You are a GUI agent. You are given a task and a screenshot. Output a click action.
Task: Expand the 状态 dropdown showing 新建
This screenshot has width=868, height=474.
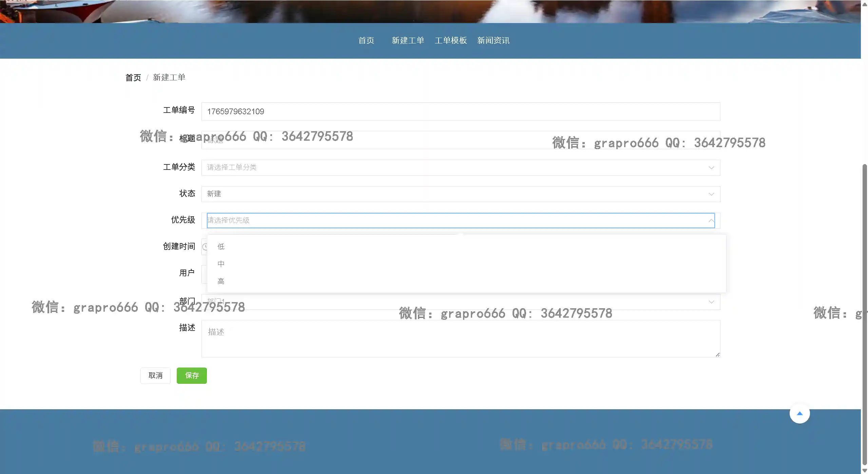tap(460, 194)
